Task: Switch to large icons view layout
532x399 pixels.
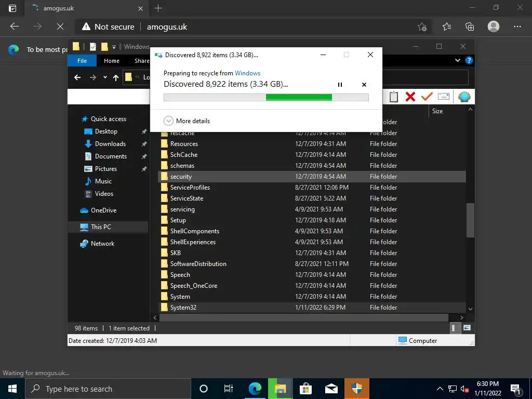Action: (x=467, y=328)
